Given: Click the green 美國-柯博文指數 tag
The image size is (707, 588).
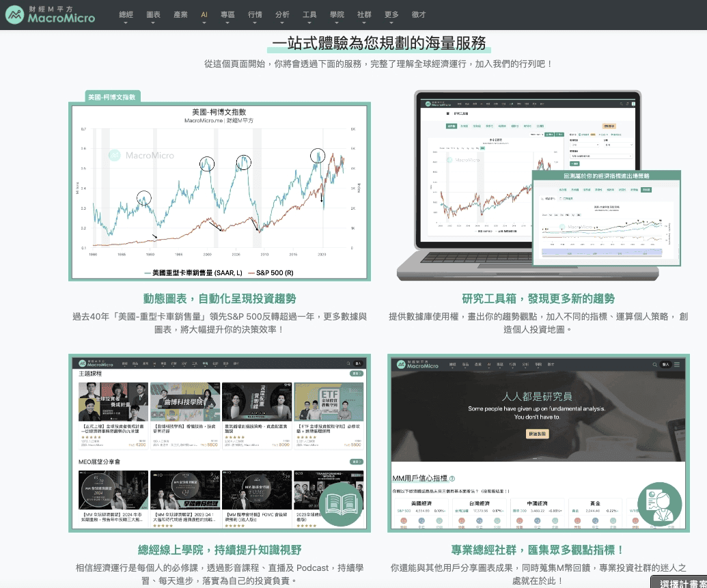Looking at the screenshot, I should 112,97.
